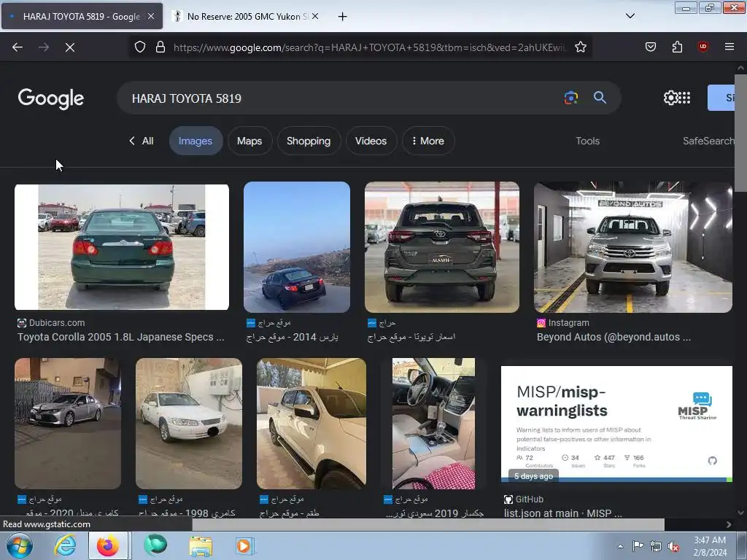Show site security lock information
Image resolution: width=747 pixels, height=560 pixels.
pos(160,47)
